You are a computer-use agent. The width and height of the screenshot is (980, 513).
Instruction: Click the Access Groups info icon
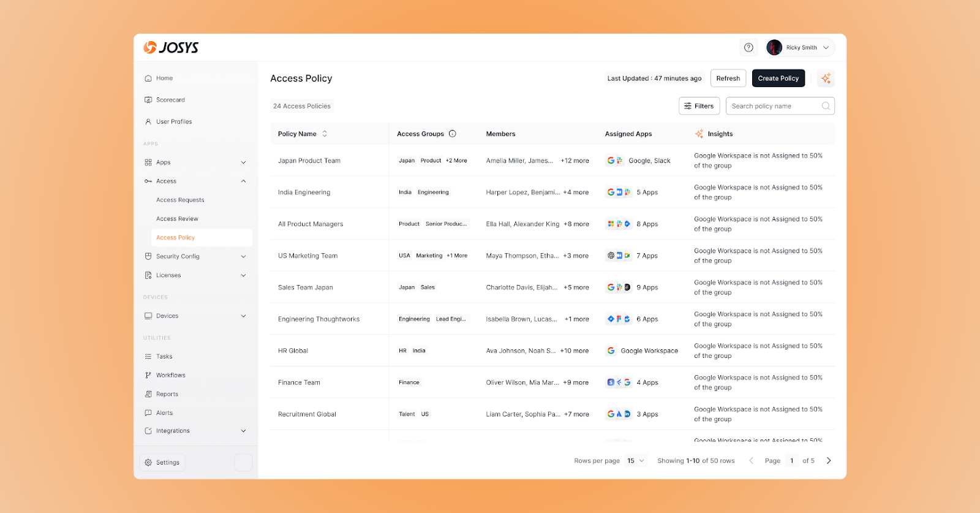453,134
